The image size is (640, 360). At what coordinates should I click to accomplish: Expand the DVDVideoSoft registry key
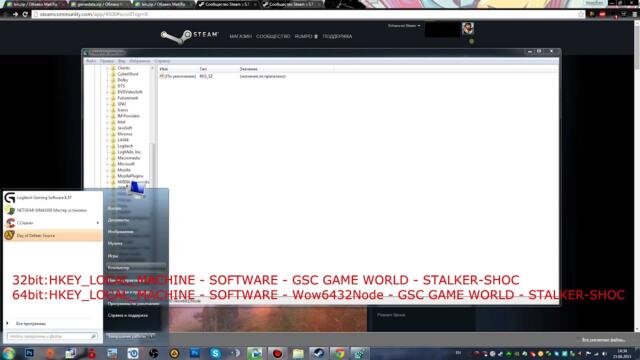pyautogui.click(x=108, y=92)
